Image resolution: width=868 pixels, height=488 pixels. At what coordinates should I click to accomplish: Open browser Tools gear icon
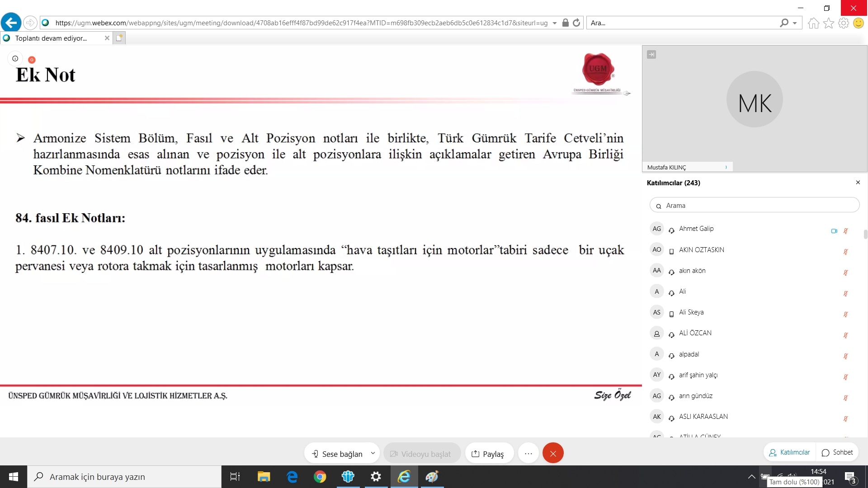(x=844, y=23)
